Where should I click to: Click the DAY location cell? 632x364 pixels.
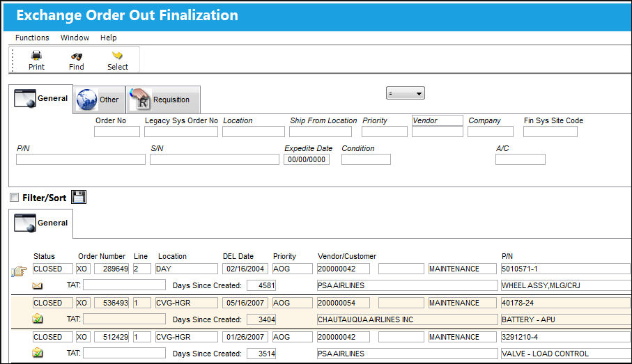click(187, 269)
